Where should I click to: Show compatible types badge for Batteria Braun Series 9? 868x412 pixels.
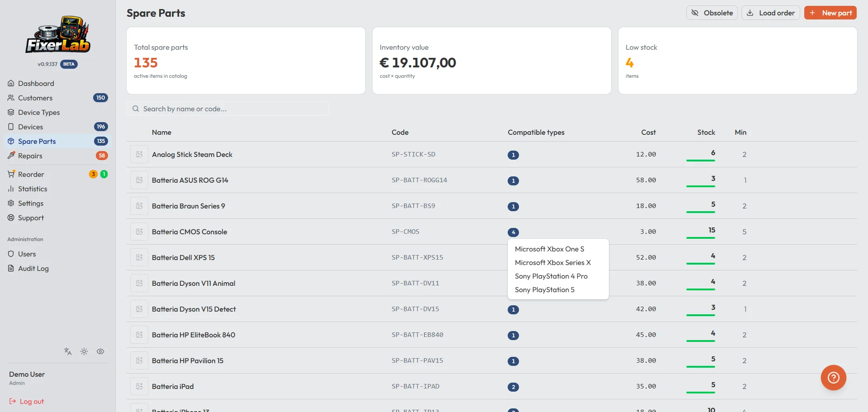click(x=513, y=207)
